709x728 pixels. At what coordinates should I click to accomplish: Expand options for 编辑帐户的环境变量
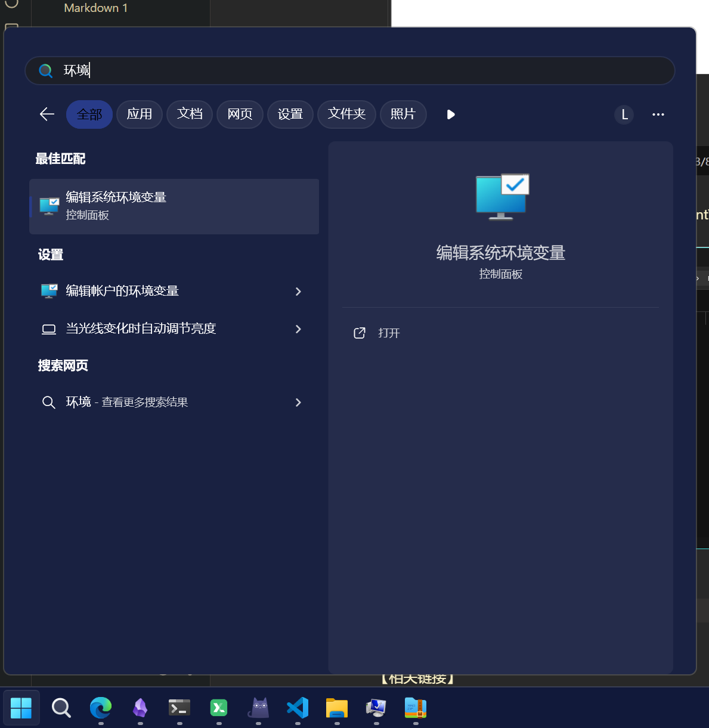pyautogui.click(x=298, y=292)
